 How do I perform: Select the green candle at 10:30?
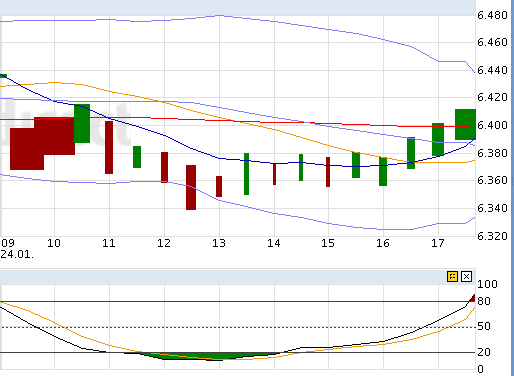[82, 123]
